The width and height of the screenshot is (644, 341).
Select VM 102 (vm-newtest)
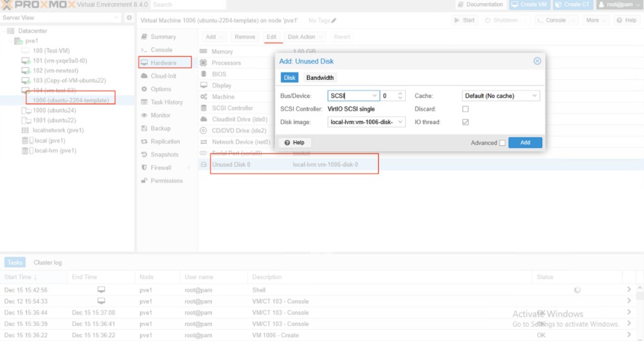pos(55,70)
